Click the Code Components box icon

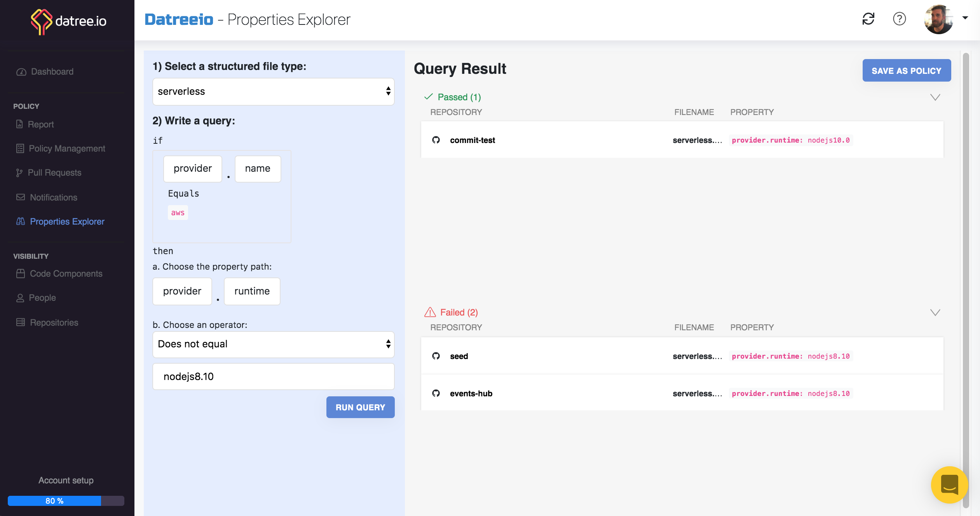click(x=21, y=274)
